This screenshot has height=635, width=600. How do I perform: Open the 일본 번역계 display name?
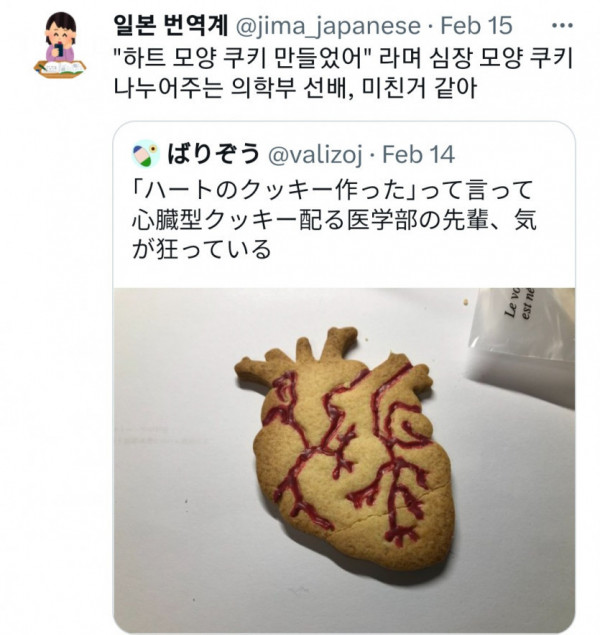click(x=171, y=26)
